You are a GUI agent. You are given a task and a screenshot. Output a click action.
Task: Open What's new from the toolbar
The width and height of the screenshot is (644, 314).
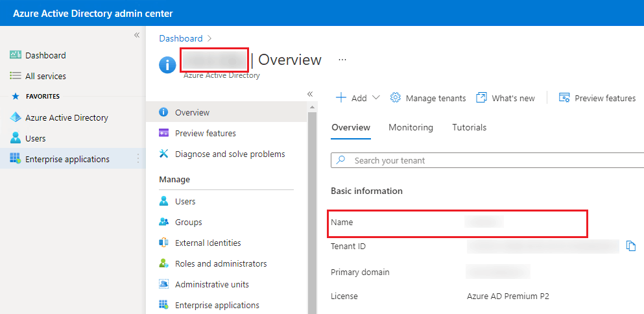pyautogui.click(x=514, y=98)
